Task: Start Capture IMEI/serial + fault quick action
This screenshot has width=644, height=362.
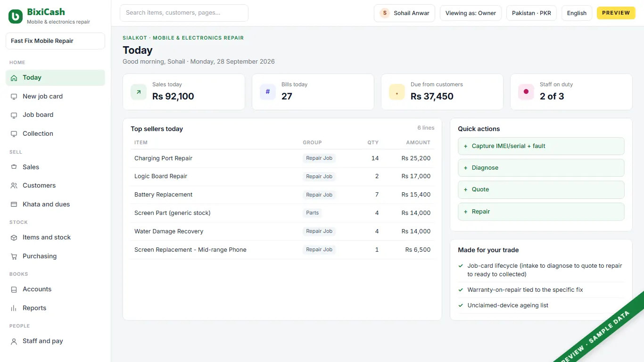Action: tap(541, 146)
